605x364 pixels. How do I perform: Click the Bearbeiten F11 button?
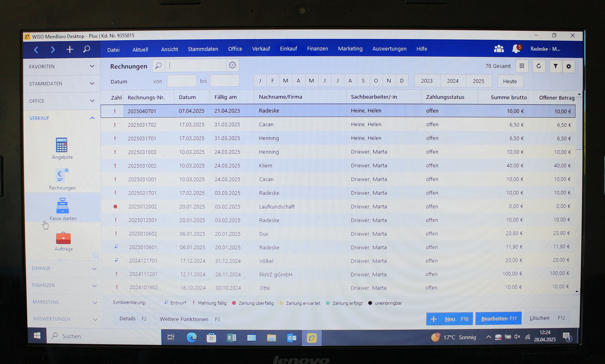498,319
